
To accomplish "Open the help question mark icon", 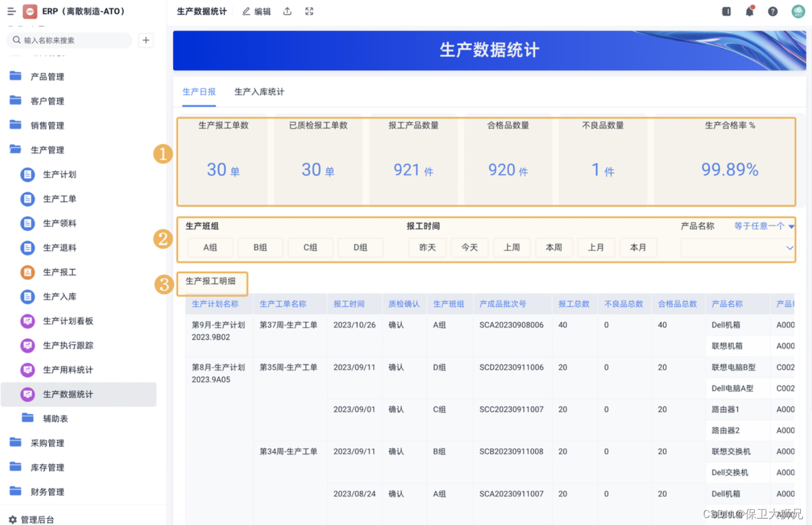I will [773, 11].
